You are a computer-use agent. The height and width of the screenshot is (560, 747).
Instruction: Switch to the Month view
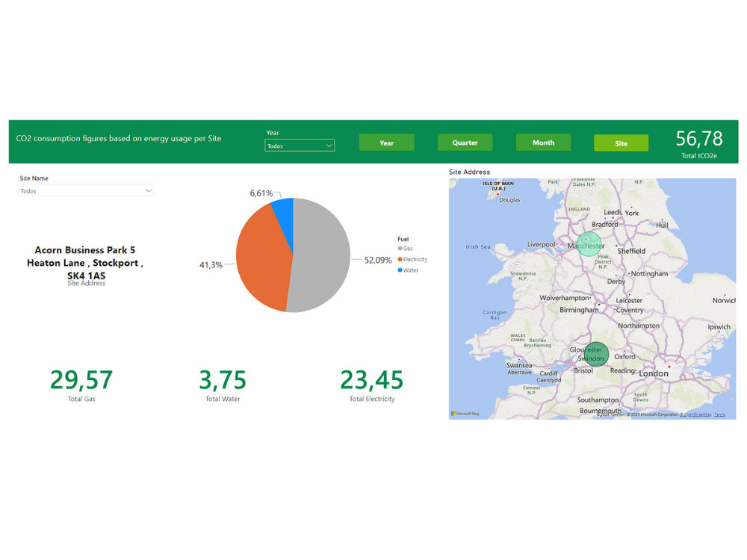543,142
